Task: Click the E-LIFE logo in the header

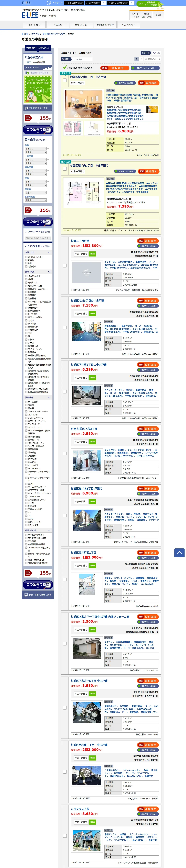Action: click(x=30, y=15)
